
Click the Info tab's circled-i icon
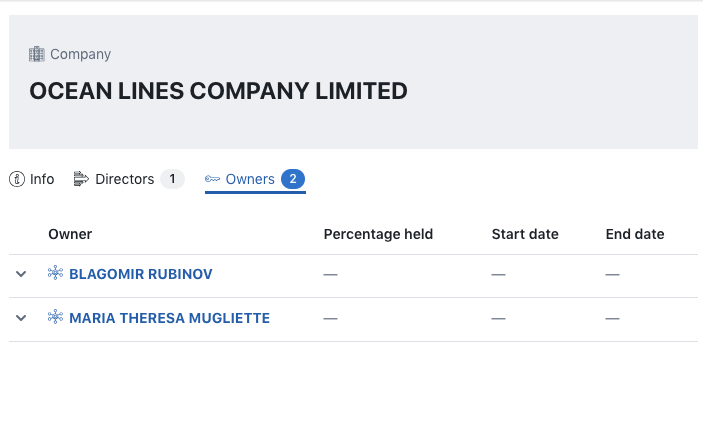[x=17, y=179]
